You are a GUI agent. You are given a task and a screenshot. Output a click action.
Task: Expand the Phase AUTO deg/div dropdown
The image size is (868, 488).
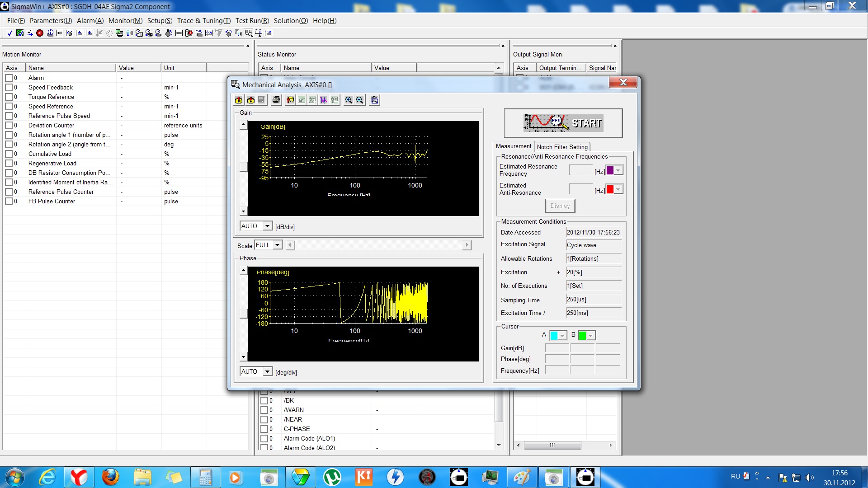pos(267,371)
